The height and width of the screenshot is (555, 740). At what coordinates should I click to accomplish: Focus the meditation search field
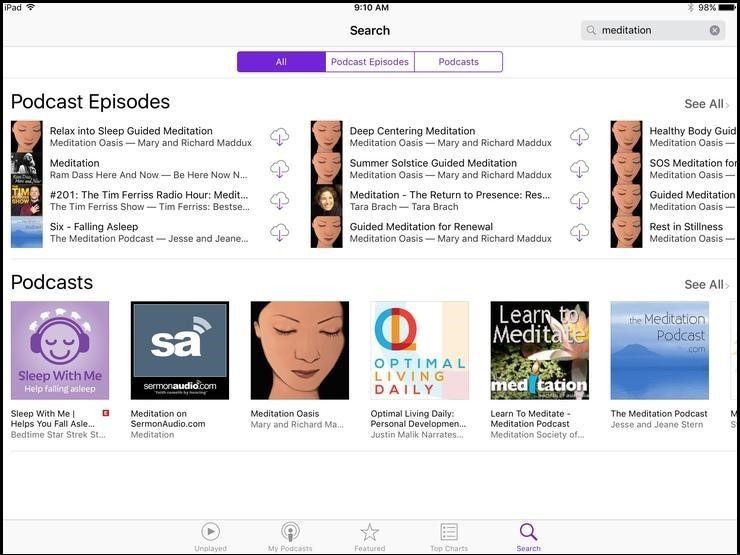coord(653,30)
